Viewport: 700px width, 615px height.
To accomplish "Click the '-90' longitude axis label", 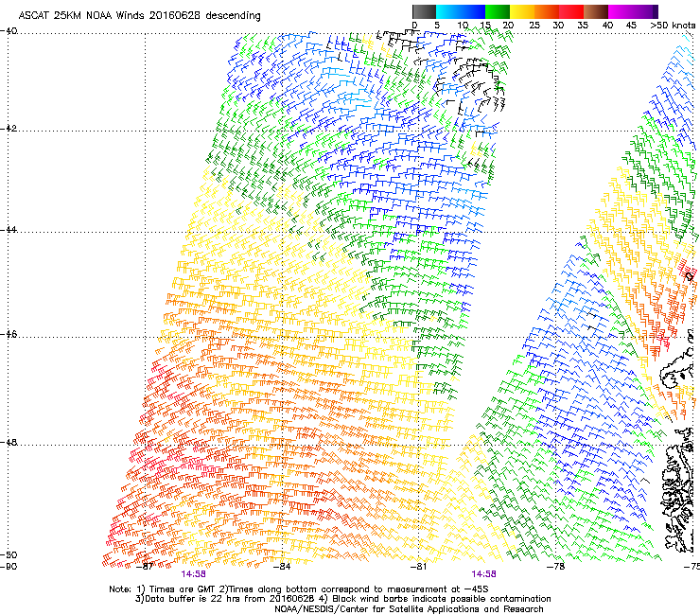I will 9,567.
